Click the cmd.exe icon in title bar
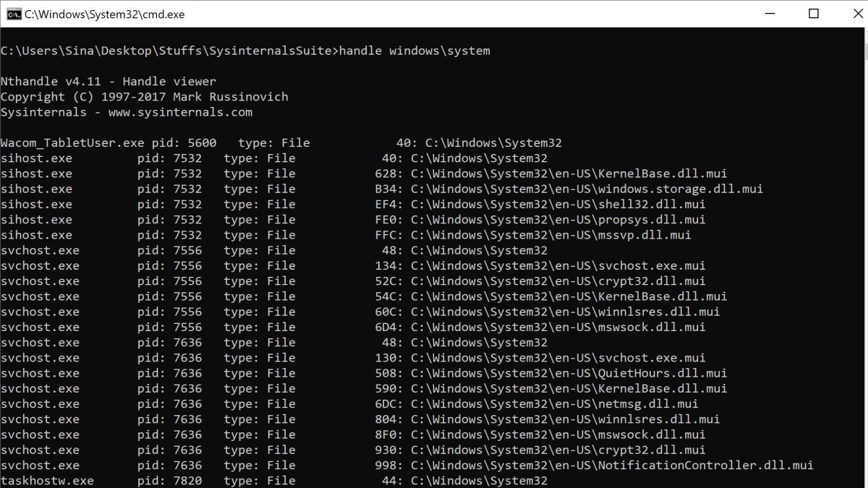The height and width of the screenshot is (488, 868). pos(13,14)
